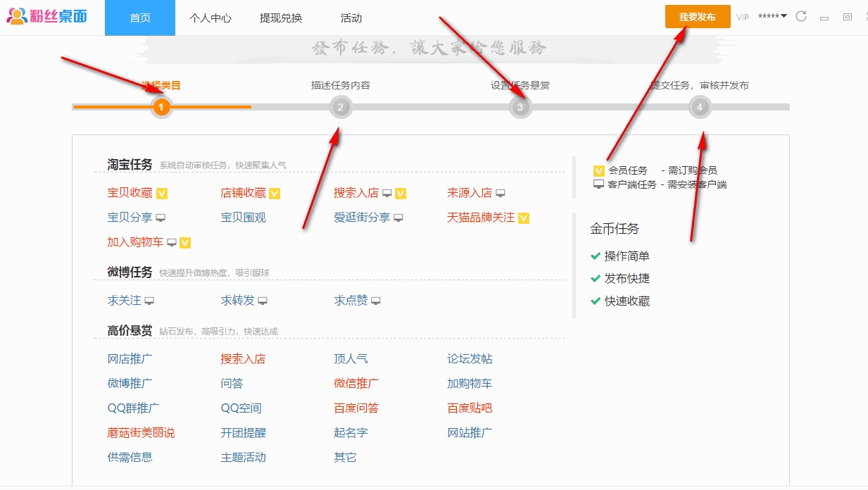Choose 搜索入店 under 高价悬赏

point(244,360)
